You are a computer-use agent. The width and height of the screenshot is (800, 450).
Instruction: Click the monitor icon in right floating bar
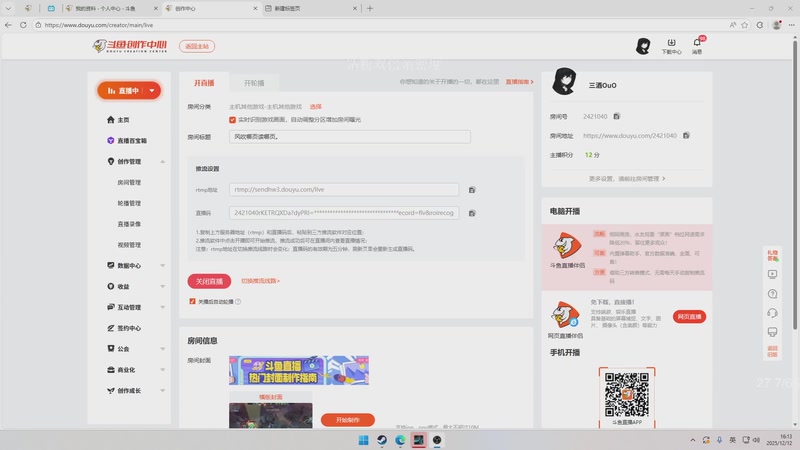[x=772, y=332]
